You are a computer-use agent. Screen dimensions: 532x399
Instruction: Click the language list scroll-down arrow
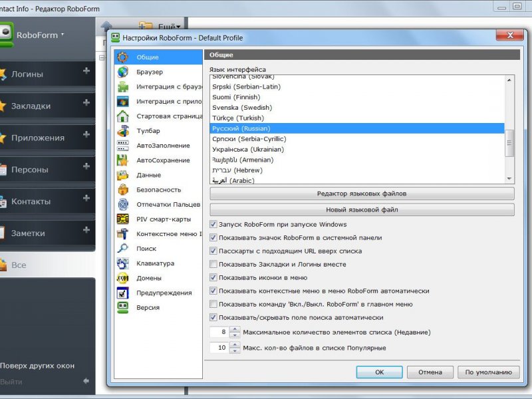pos(509,178)
